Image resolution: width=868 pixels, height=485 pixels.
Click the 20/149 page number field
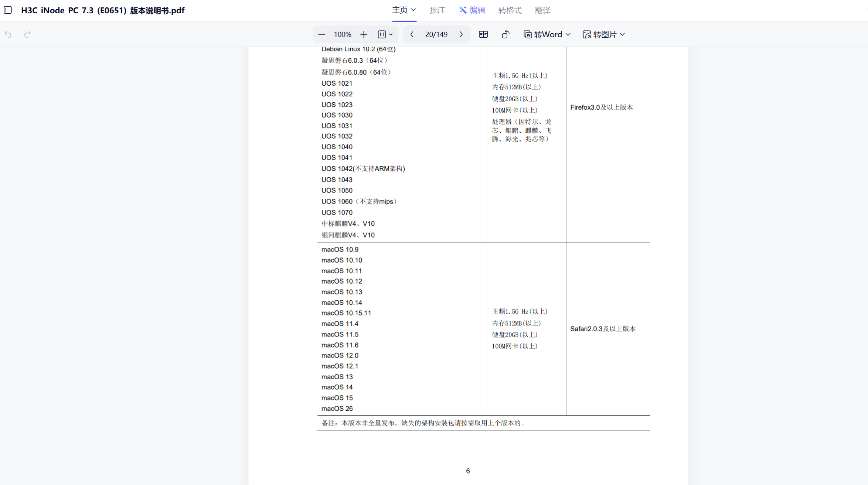click(x=436, y=34)
